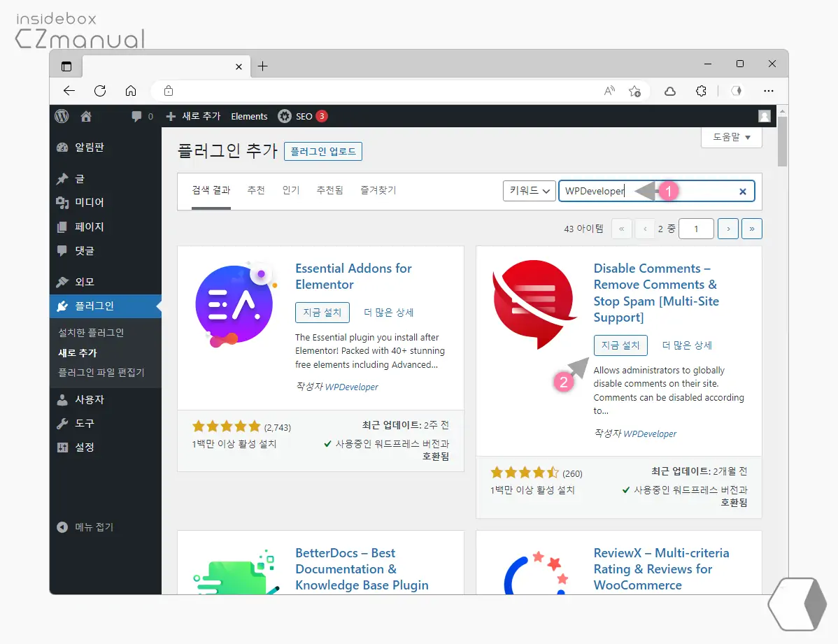Click the comments bubble icon in admin bar
The height and width of the screenshot is (644, 838).
(136, 117)
